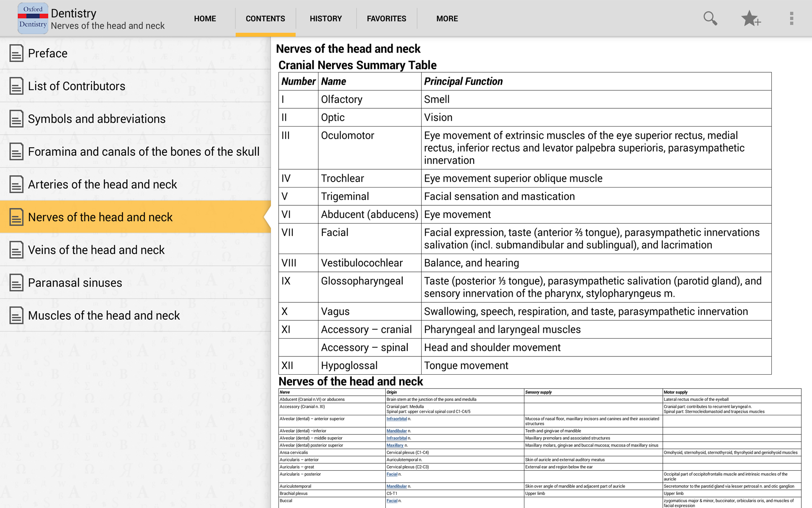Click the Abducent (abducens) name cell
This screenshot has width=812, height=508.
click(x=370, y=215)
